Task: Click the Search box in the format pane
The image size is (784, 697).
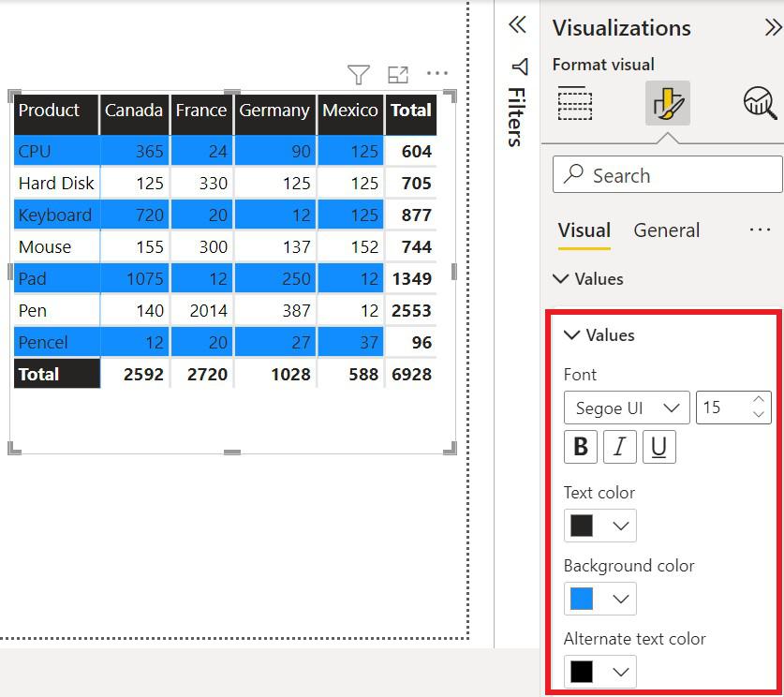Action: click(668, 174)
